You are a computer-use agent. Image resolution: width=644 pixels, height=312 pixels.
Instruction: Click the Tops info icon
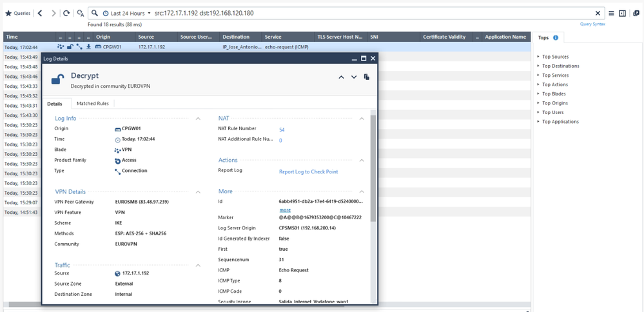click(x=556, y=37)
